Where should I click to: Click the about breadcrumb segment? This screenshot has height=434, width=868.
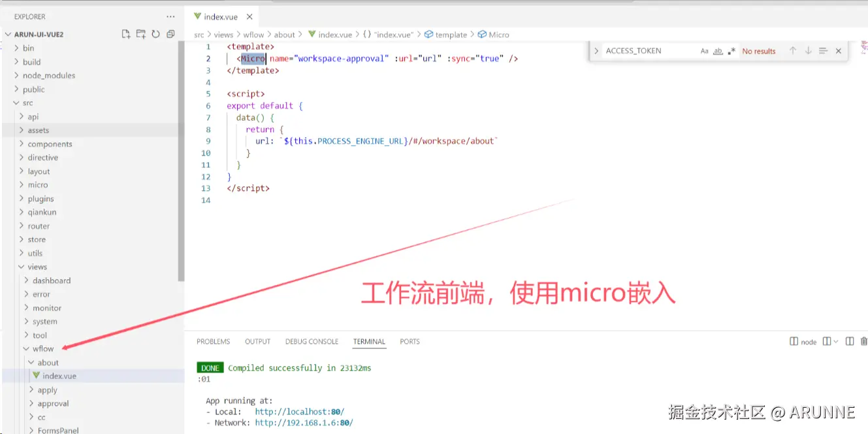point(284,35)
